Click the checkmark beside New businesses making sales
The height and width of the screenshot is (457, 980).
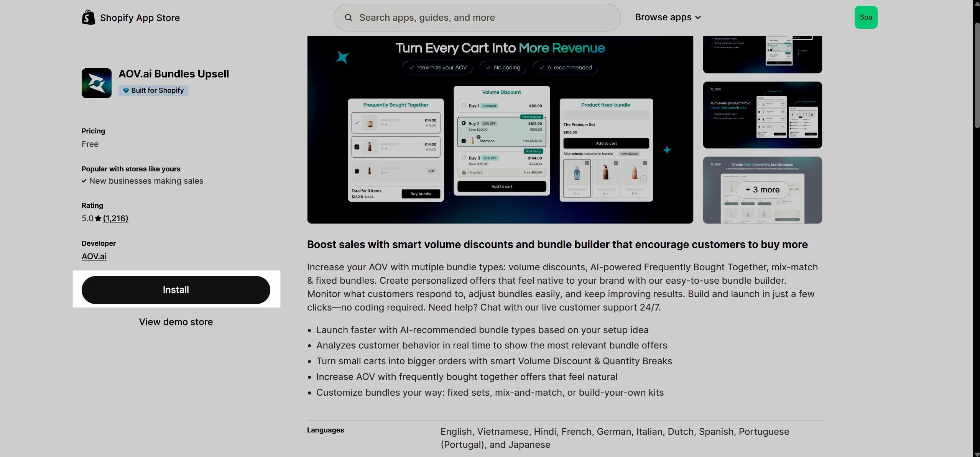coord(84,181)
